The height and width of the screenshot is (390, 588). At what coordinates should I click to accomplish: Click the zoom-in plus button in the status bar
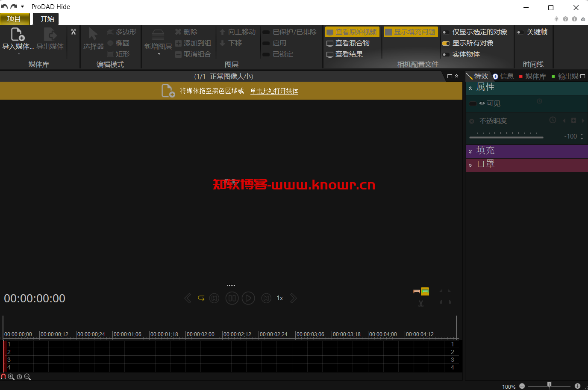tap(577, 386)
